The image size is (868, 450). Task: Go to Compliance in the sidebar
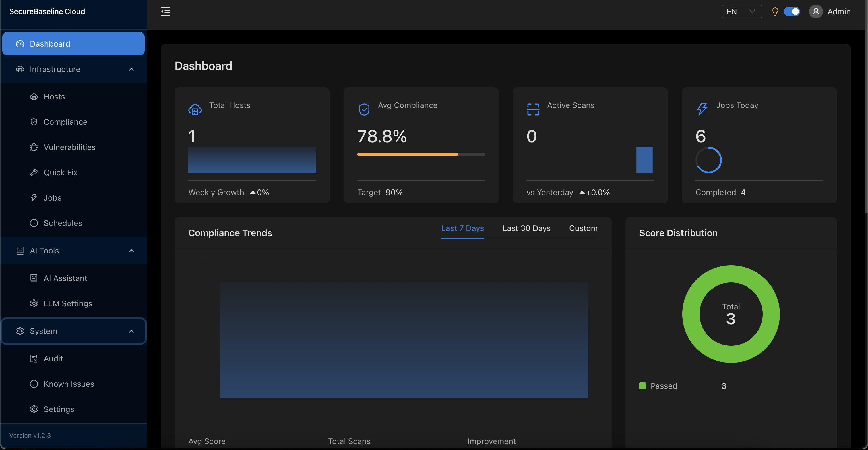pos(73,122)
